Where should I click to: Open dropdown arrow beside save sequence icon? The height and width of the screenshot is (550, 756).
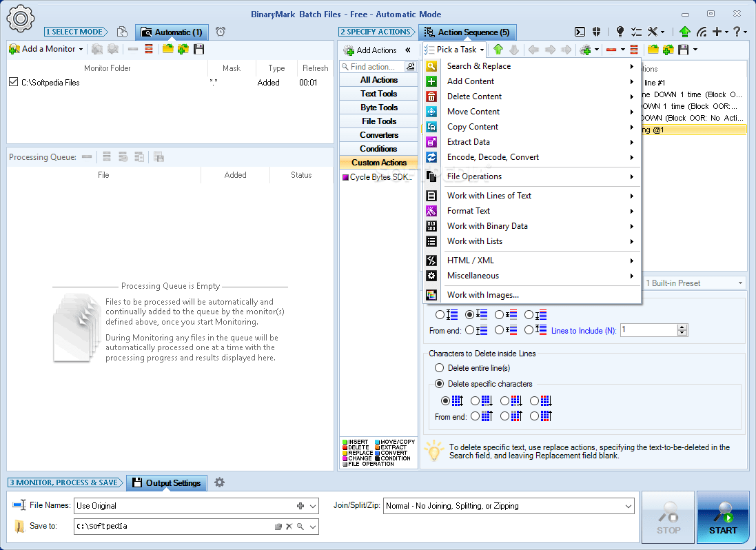(695, 49)
